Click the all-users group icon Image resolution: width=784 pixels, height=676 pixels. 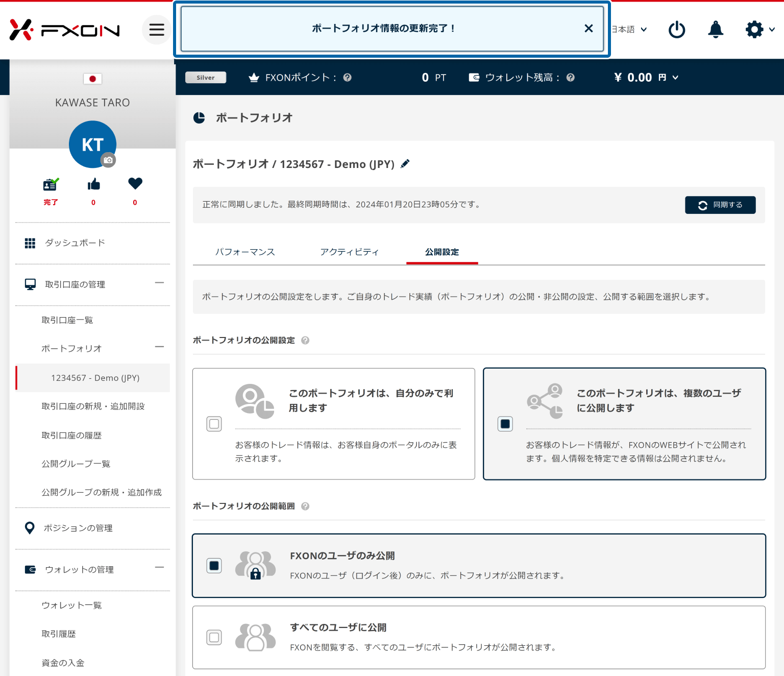(255, 637)
